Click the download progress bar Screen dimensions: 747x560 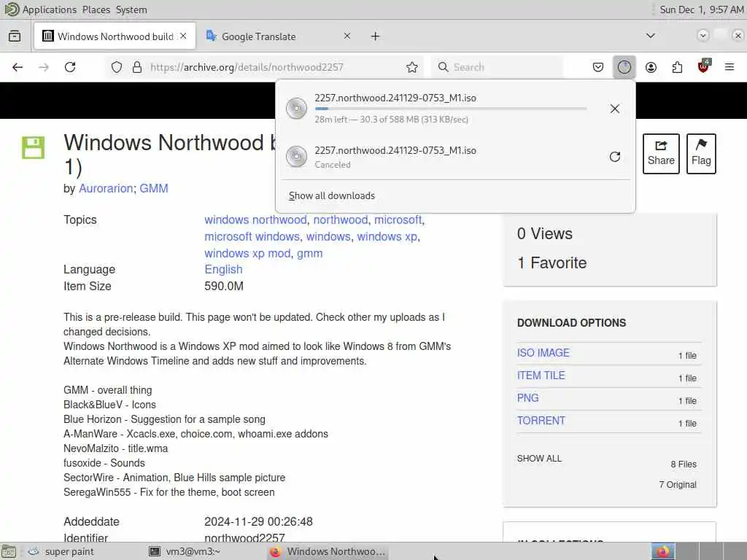(451, 109)
